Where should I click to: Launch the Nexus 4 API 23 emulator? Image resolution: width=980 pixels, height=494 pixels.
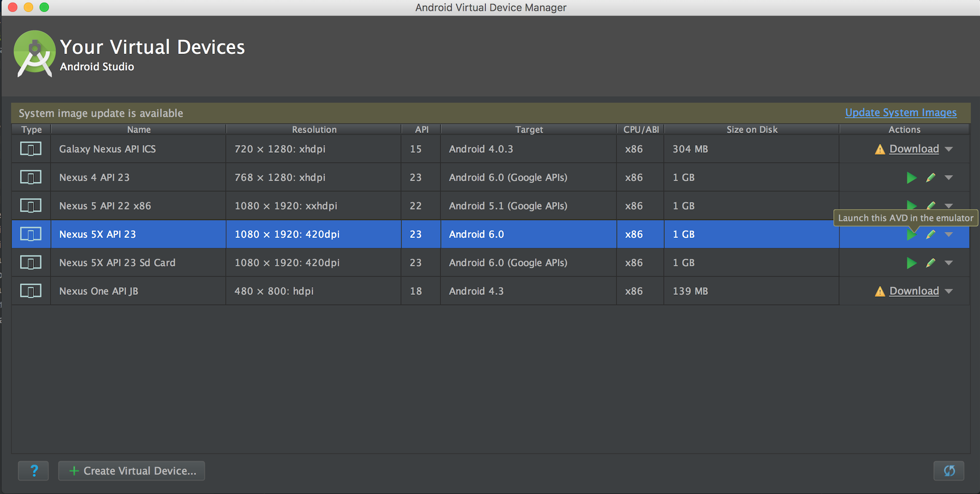click(x=911, y=177)
